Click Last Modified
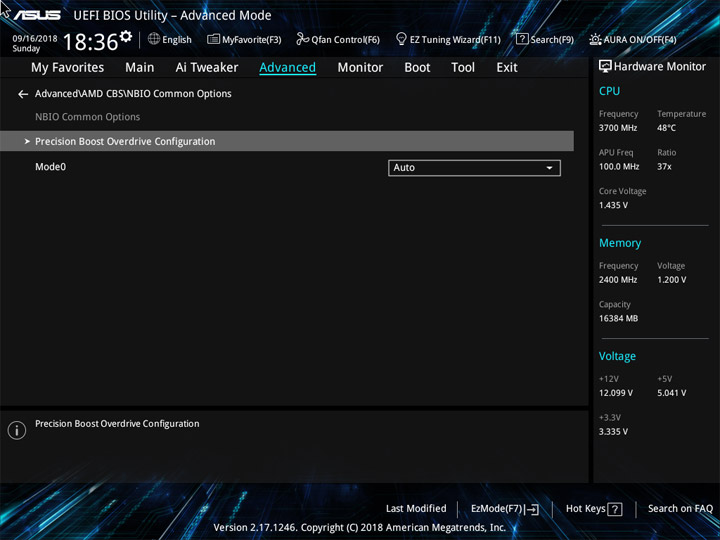 (x=416, y=509)
